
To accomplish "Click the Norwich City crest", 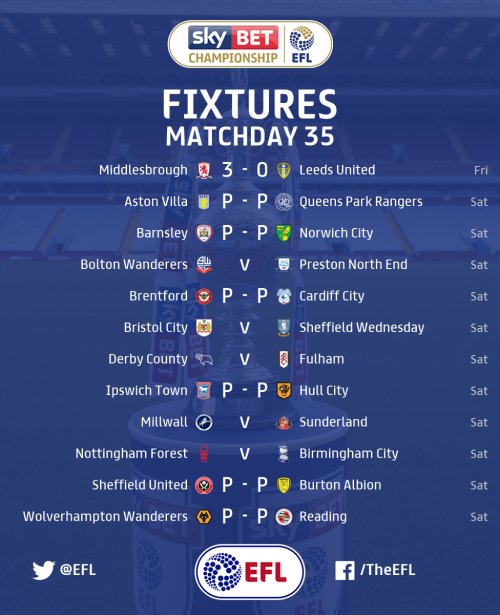I will click(284, 233).
